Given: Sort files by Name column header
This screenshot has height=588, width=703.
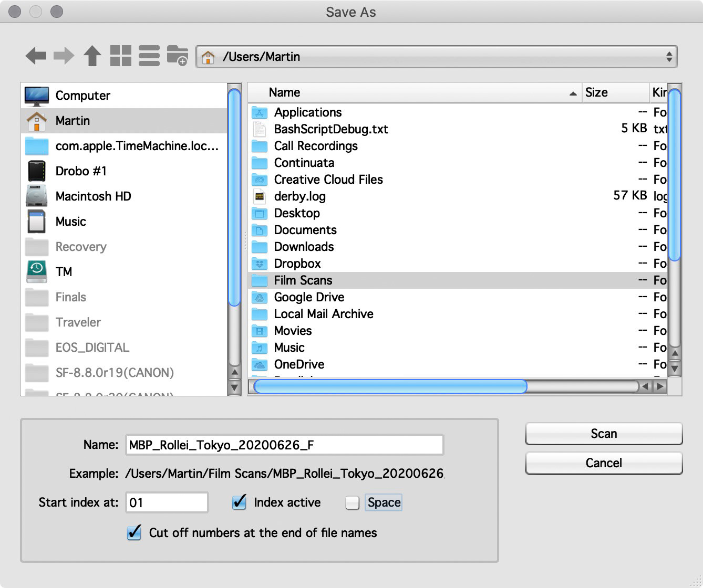Looking at the screenshot, I should click(415, 93).
